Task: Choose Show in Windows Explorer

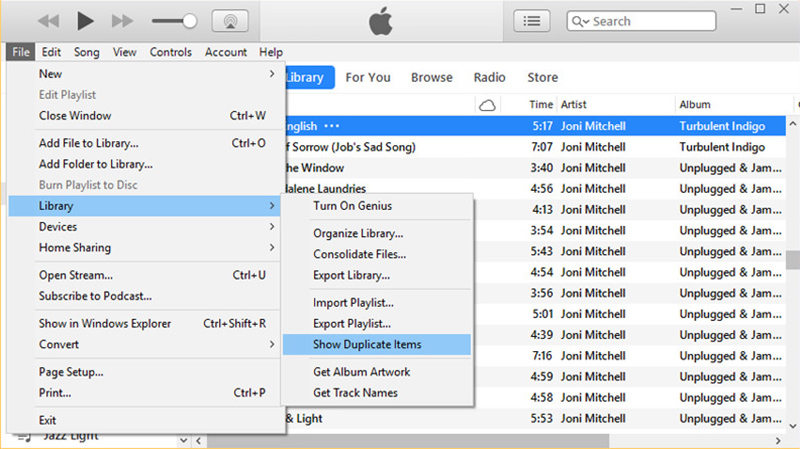Action: point(144,324)
